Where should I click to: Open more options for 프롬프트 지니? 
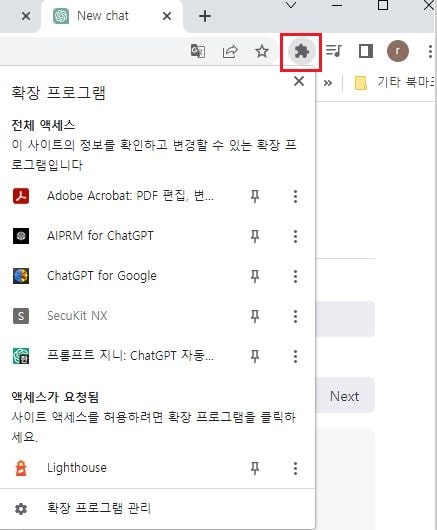295,356
